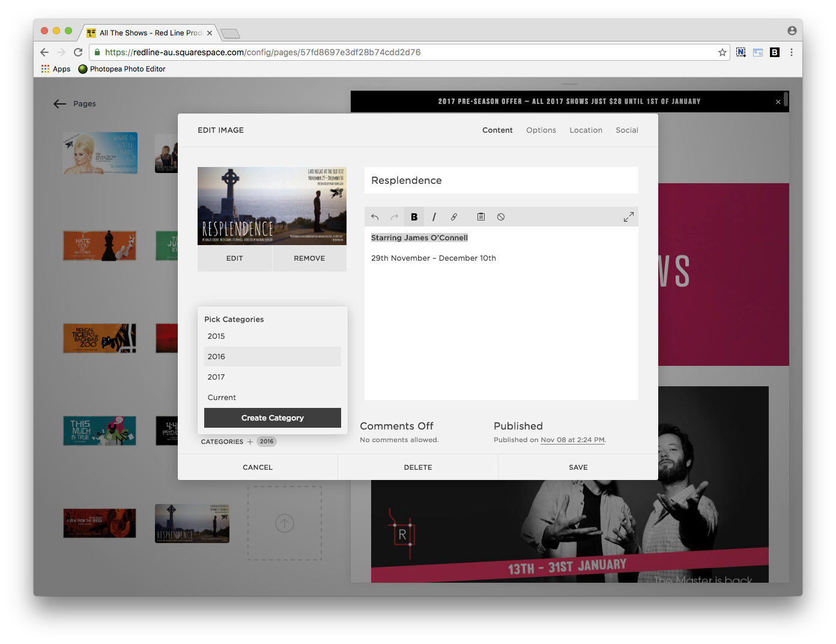Click the browser address bar URL
This screenshot has width=836, height=644.
262,52
